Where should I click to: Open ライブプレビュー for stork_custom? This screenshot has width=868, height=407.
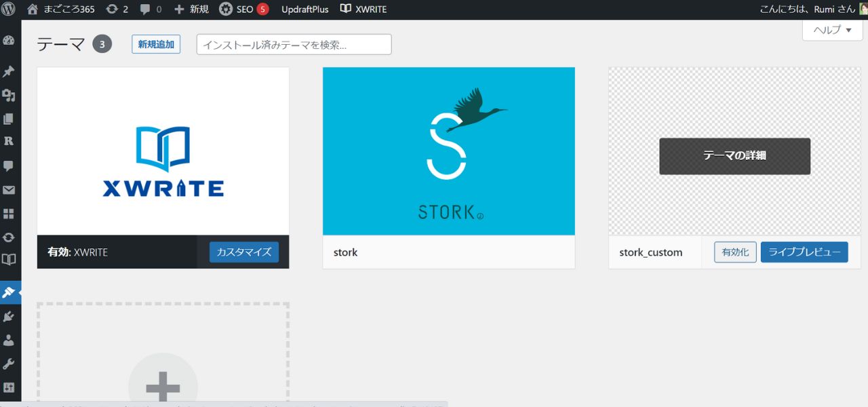click(804, 252)
